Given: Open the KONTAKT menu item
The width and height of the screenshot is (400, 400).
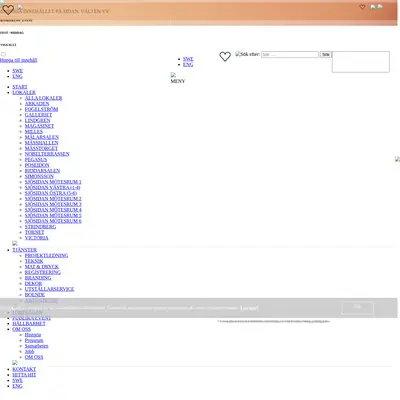Looking at the screenshot, I should [x=24, y=369].
